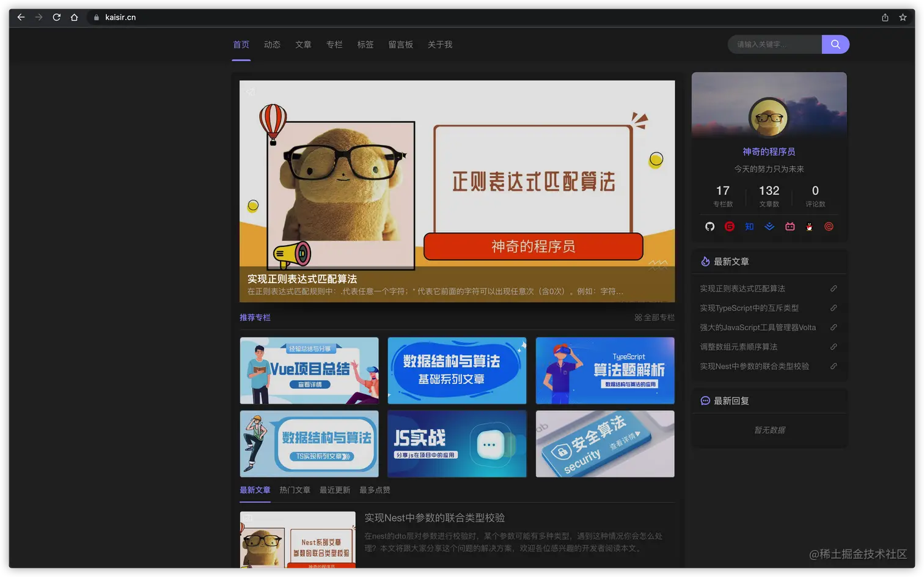Open sidebar article 实现TypeScript中的互斥类型
The height and width of the screenshot is (577, 924).
point(749,308)
